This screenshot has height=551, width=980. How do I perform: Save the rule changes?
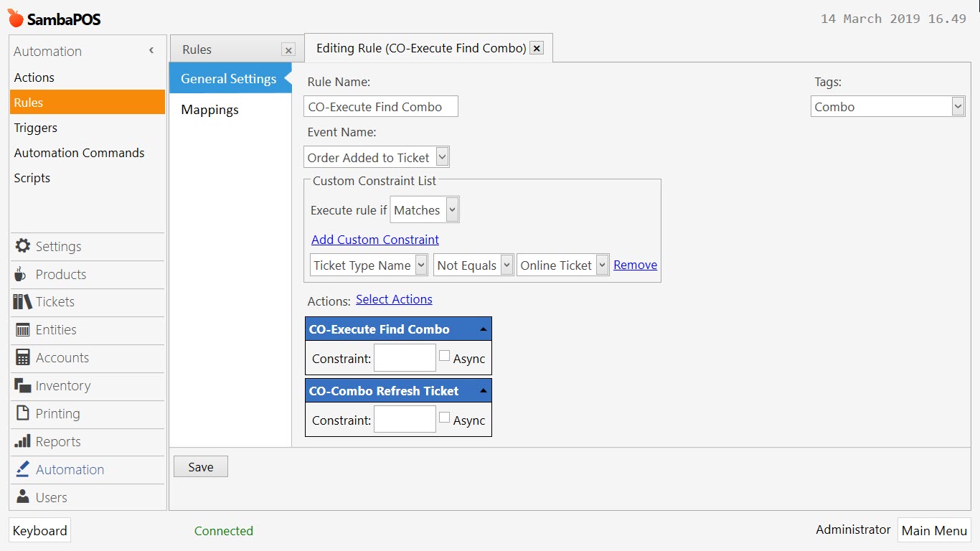click(x=200, y=466)
